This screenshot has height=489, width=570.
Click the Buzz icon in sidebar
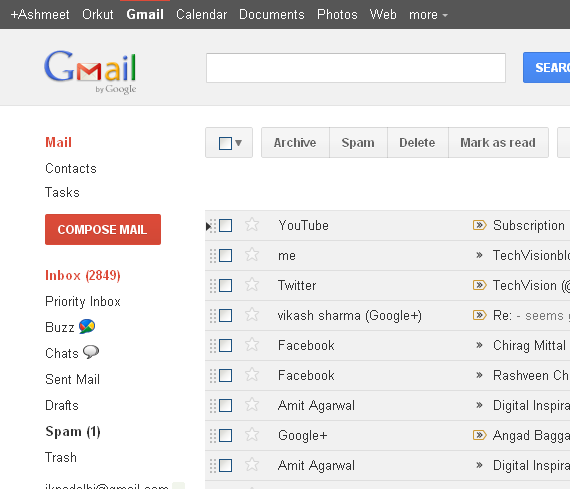pos(87,326)
